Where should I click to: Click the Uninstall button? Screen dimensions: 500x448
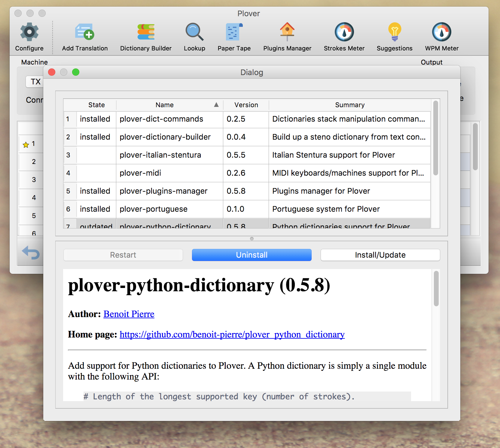[252, 255]
